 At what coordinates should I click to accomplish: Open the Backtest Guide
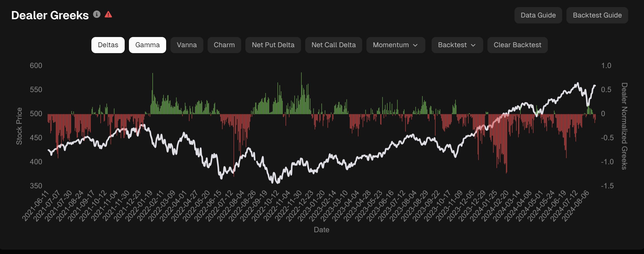[597, 15]
